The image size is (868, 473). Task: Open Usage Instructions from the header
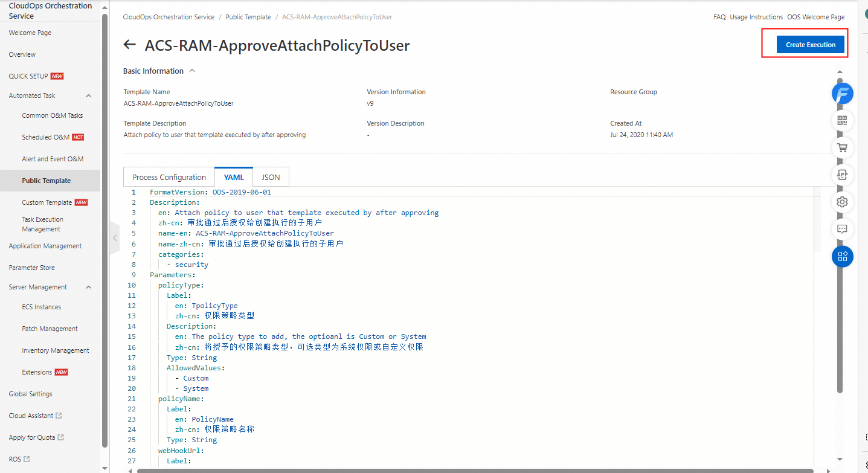click(756, 17)
